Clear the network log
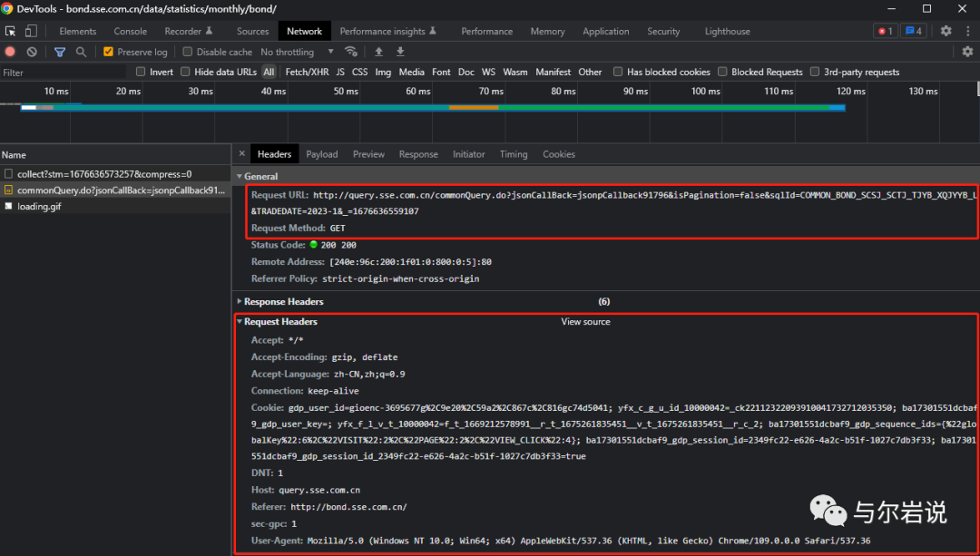This screenshot has height=556, width=980. tap(32, 52)
